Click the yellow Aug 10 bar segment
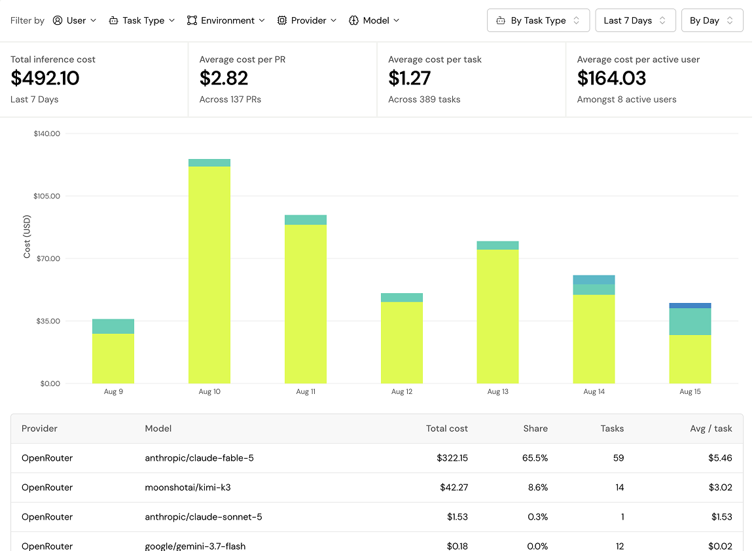756x551 pixels. 209,275
